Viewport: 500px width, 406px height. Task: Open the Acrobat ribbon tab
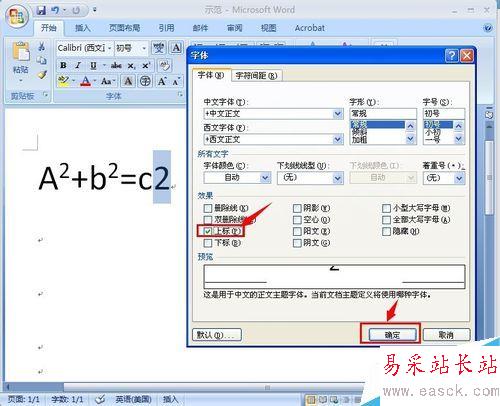[309, 28]
